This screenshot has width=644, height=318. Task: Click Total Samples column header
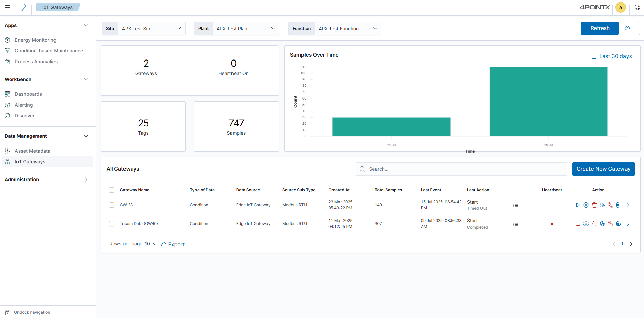(x=388, y=190)
